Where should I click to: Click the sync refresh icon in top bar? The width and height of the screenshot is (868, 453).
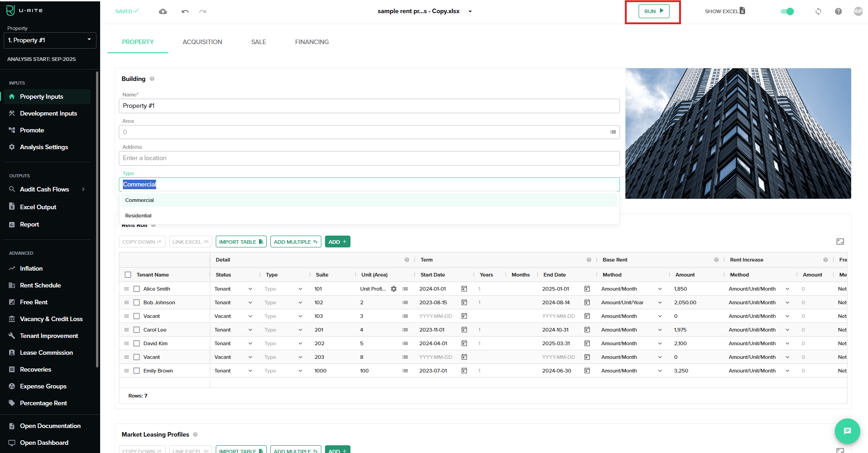pos(818,11)
